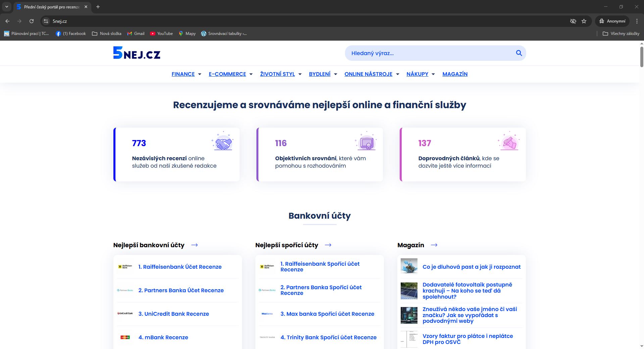The image size is (644, 349).
Task: Open the NÁKUPY menu link
Action: pyautogui.click(x=417, y=74)
